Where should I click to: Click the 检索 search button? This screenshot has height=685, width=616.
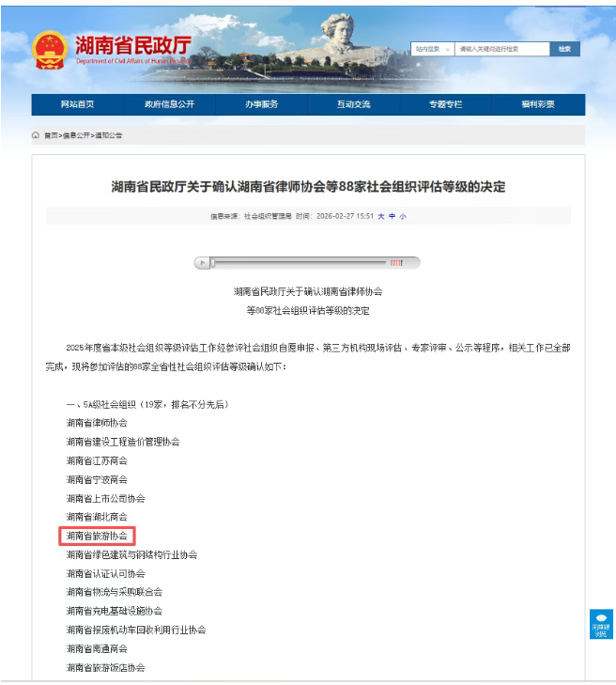(x=565, y=49)
